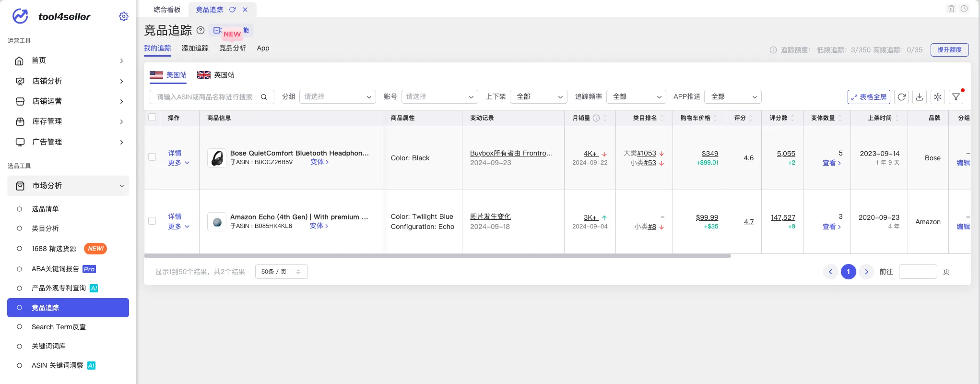Open 详情 for the Bose row

[x=175, y=153]
